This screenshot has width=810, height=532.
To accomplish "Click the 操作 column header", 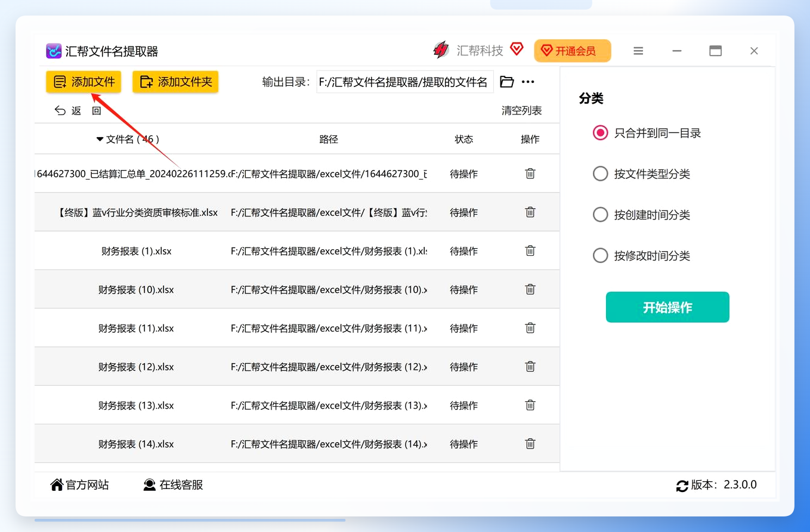I will [530, 139].
